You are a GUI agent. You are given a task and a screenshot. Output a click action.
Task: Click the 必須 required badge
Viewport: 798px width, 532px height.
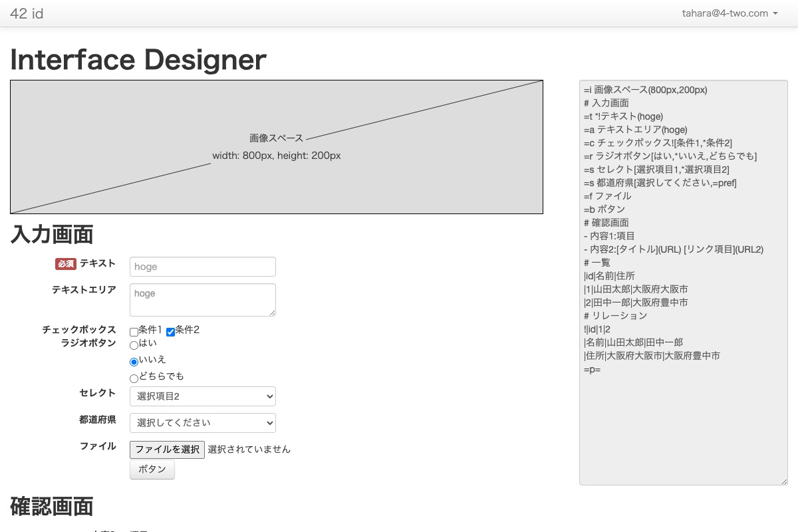(66, 264)
